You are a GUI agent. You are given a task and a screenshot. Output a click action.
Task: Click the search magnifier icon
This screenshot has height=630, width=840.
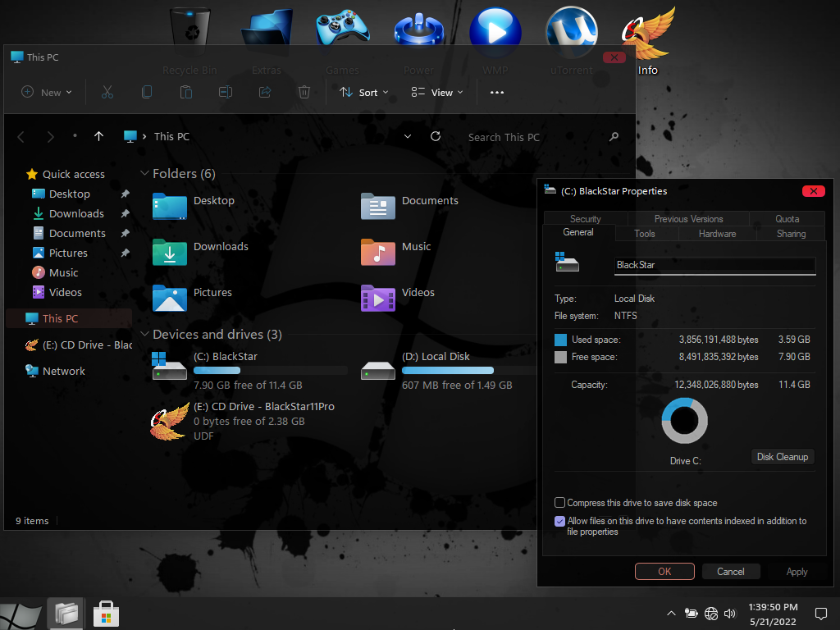tap(614, 137)
